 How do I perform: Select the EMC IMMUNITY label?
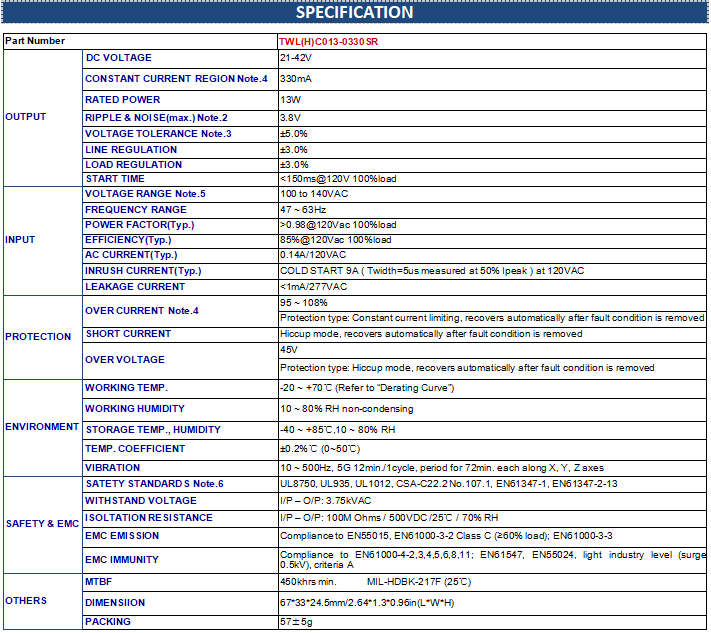[121, 559]
